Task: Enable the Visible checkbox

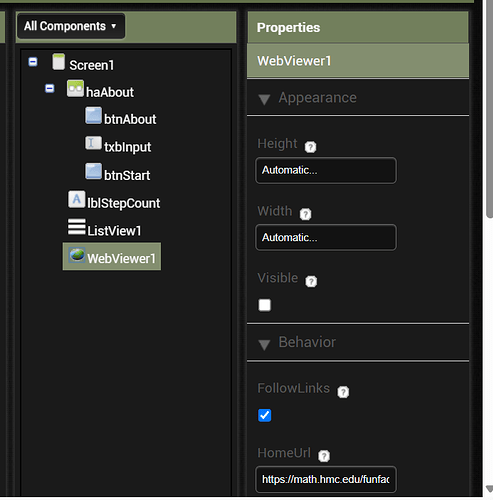Action: coord(265,305)
